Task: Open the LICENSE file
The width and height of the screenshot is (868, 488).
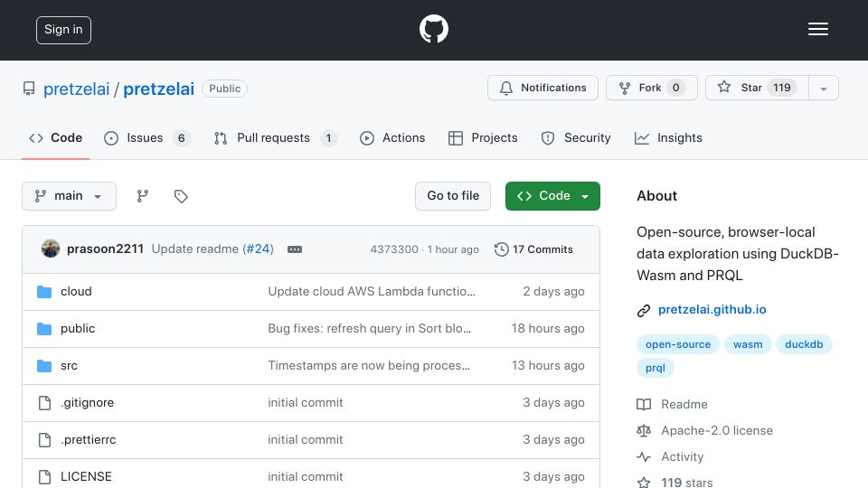Action: [x=87, y=477]
